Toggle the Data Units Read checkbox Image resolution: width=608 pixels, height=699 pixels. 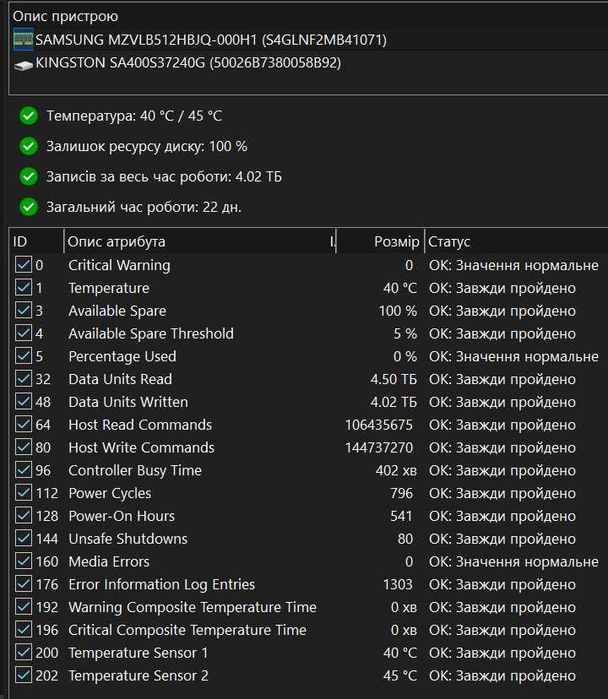(23, 379)
